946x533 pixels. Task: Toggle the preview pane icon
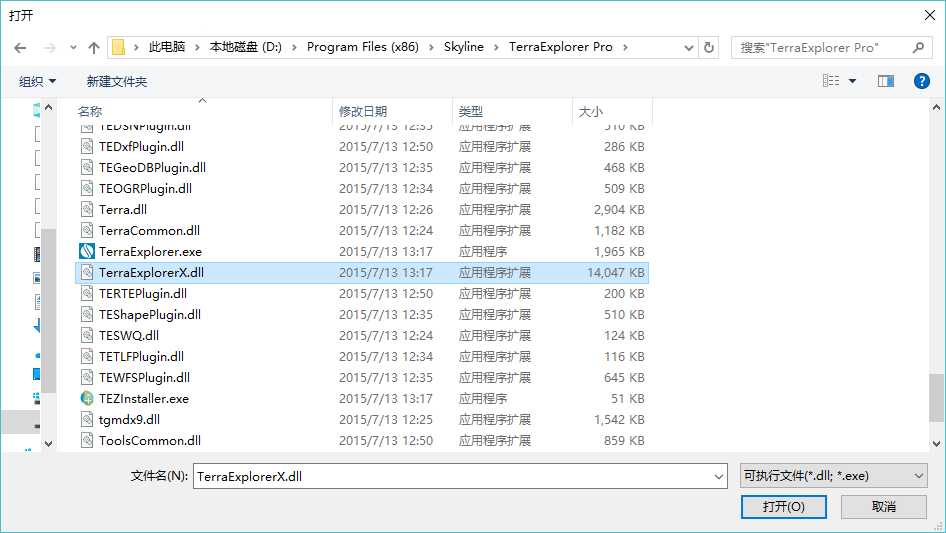click(886, 81)
